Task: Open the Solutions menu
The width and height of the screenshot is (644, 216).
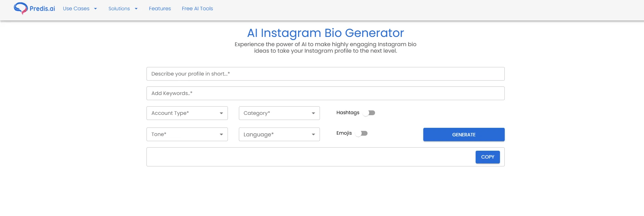Action: click(119, 9)
